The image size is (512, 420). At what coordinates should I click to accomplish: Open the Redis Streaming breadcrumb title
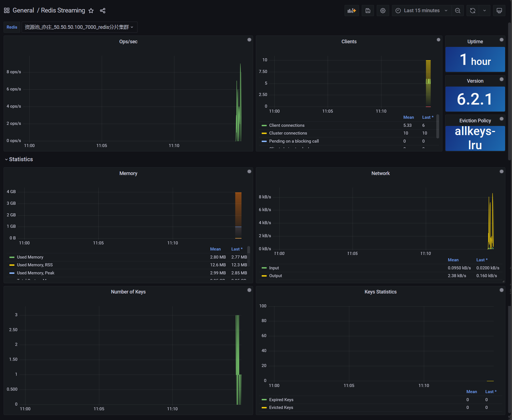click(x=63, y=11)
